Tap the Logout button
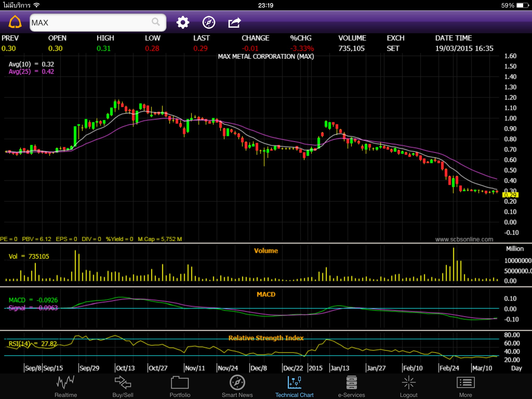 point(409,386)
